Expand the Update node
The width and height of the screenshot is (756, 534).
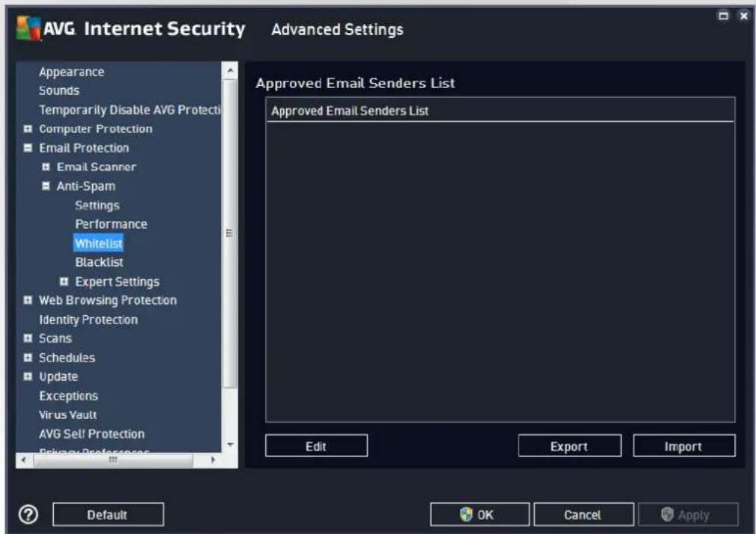[x=28, y=376]
